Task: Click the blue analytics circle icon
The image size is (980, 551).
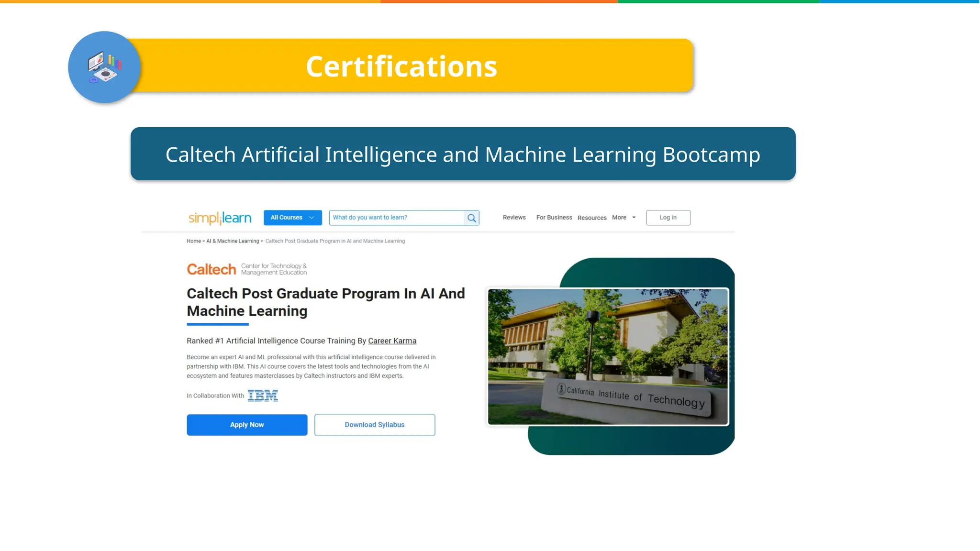Action: (104, 67)
